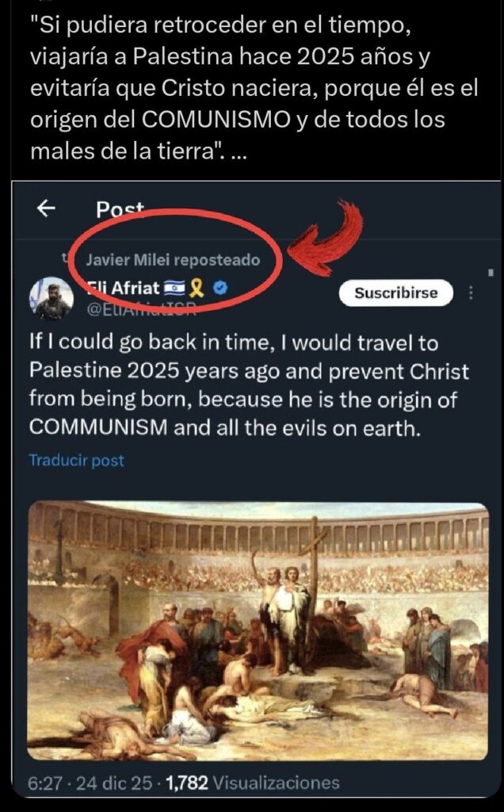Viewport: 504px width, 812px height.
Task: Click the Traducir post link
Action: click(76, 460)
